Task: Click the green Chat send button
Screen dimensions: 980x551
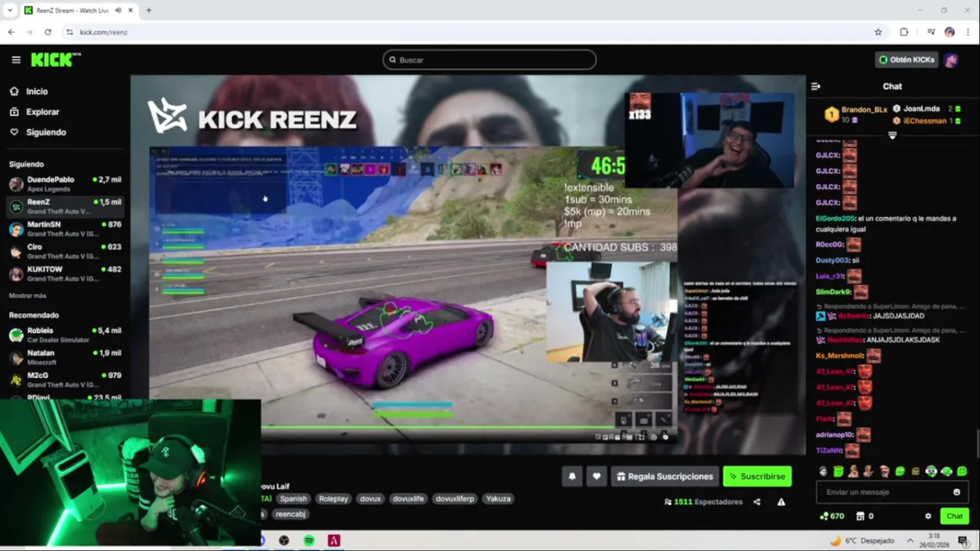Action: click(954, 516)
